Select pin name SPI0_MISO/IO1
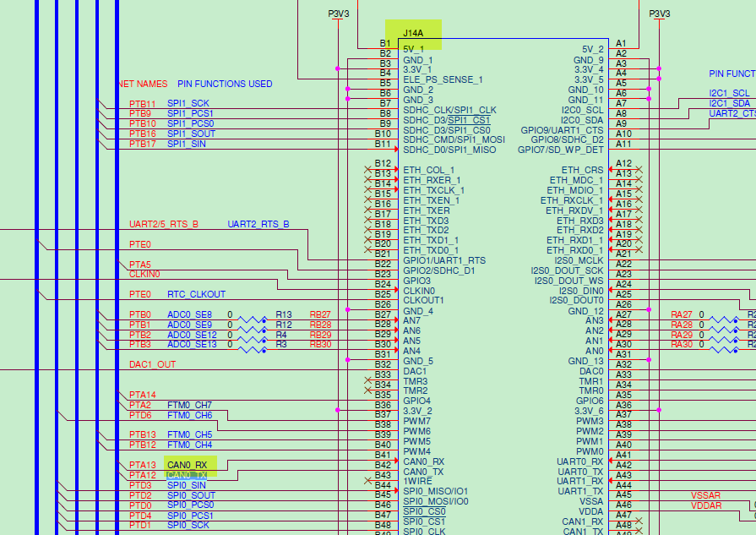This screenshot has width=756, height=535. tap(435, 491)
